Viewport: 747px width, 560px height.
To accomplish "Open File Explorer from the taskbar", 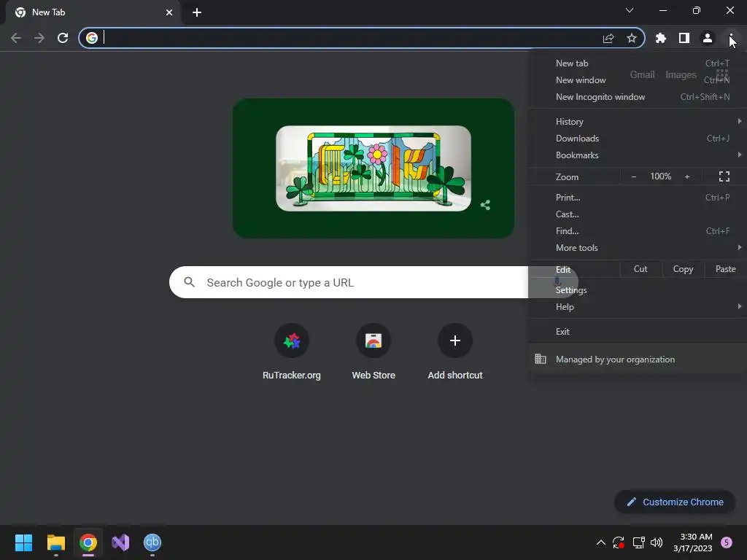I will [55, 542].
